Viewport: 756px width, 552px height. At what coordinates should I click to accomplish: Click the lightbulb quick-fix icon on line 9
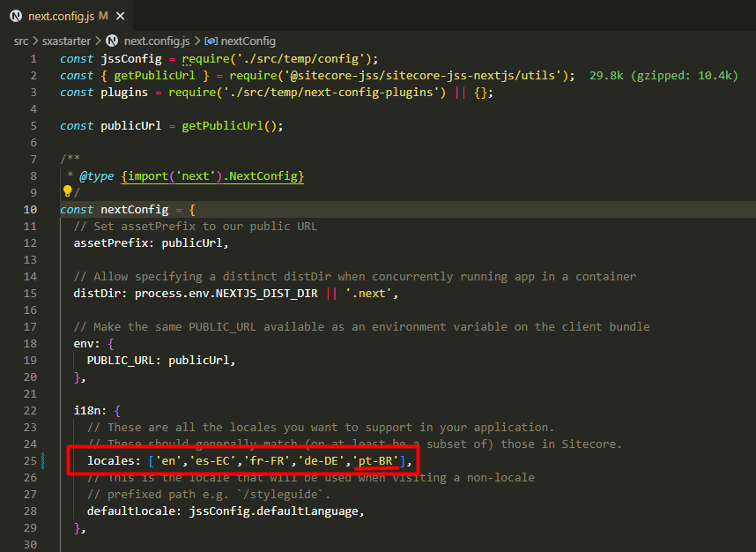(x=68, y=191)
